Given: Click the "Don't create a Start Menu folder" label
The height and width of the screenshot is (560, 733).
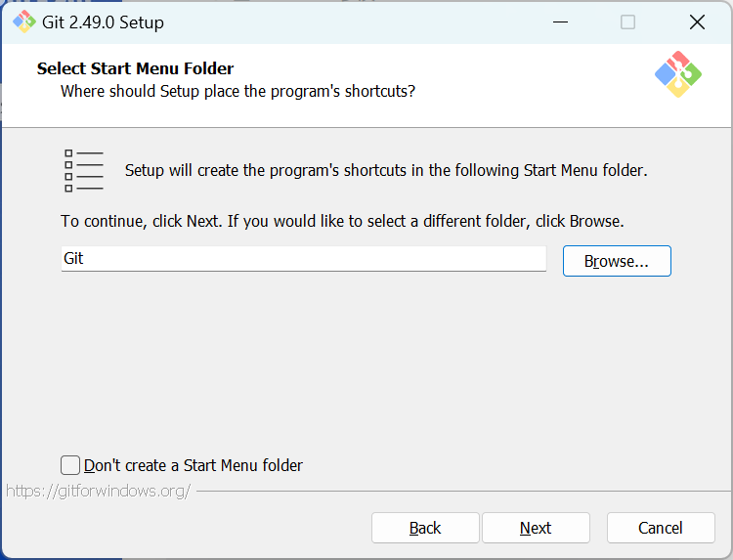Looking at the screenshot, I should click(x=194, y=465).
